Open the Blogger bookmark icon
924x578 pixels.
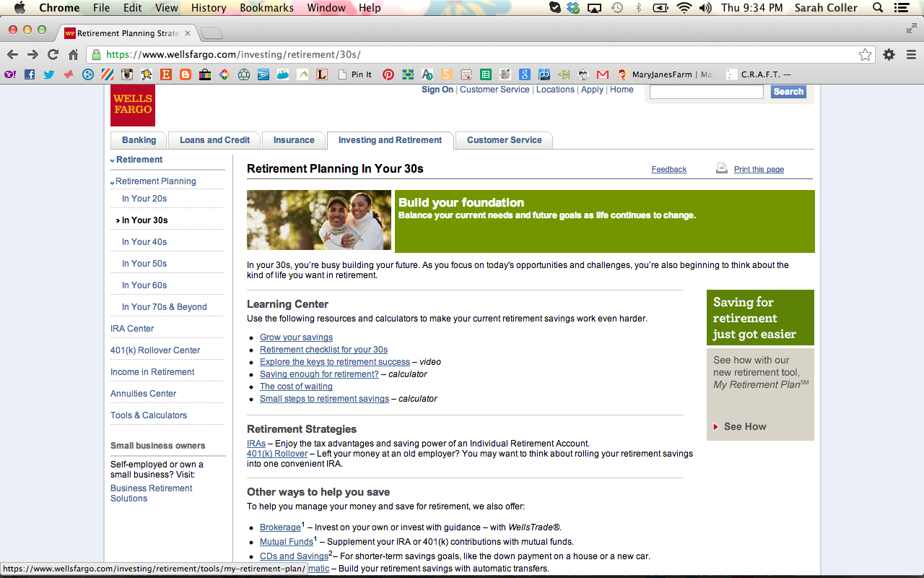186,74
